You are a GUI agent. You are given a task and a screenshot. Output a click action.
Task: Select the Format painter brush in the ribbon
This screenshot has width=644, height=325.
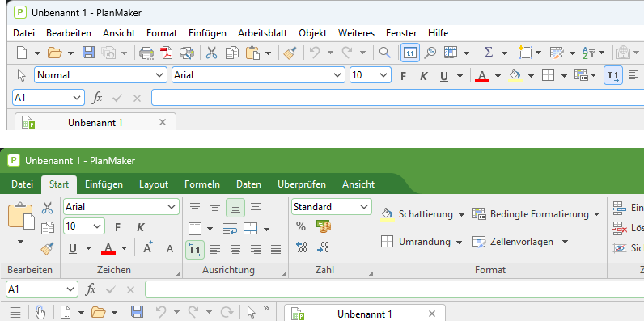pyautogui.click(x=47, y=248)
